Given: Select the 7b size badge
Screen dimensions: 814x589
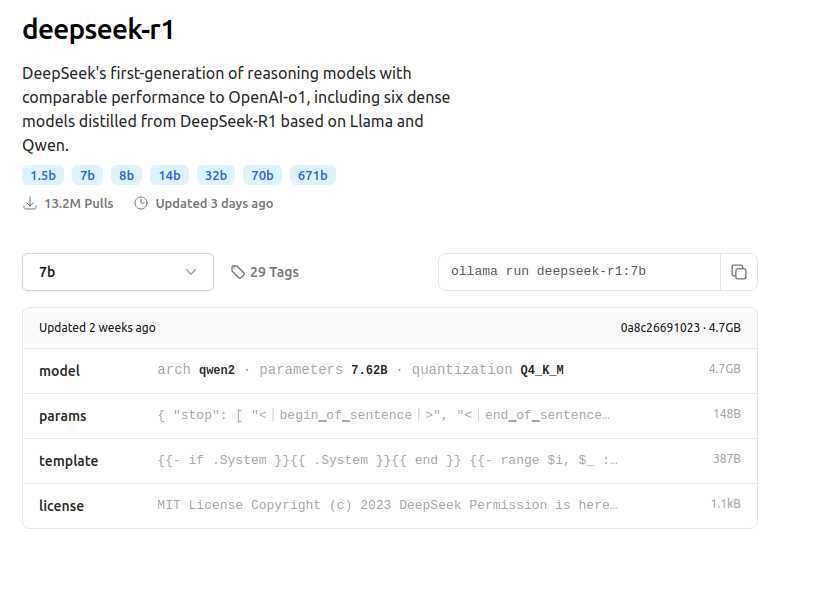Looking at the screenshot, I should pyautogui.click(x=87, y=175).
